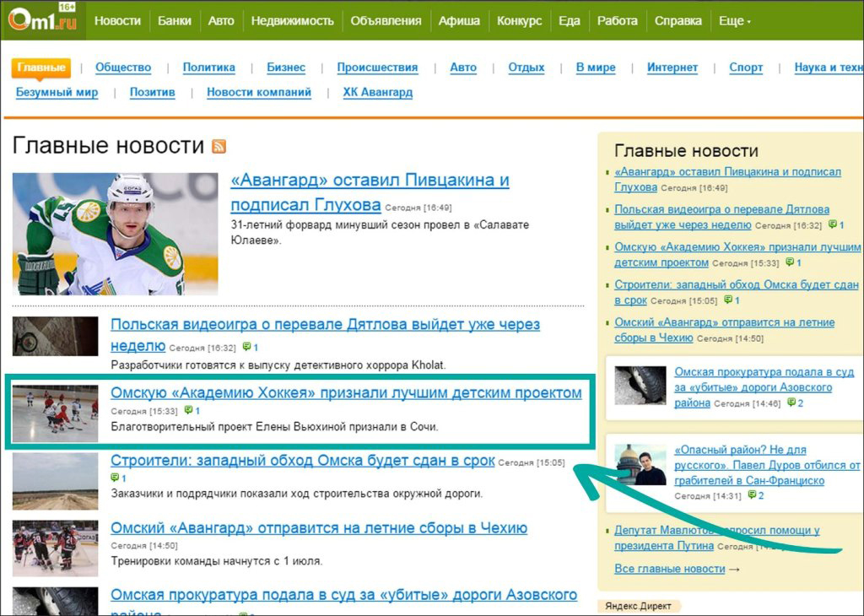
Task: Select the underlined Авто news category link
Action: 463,68
